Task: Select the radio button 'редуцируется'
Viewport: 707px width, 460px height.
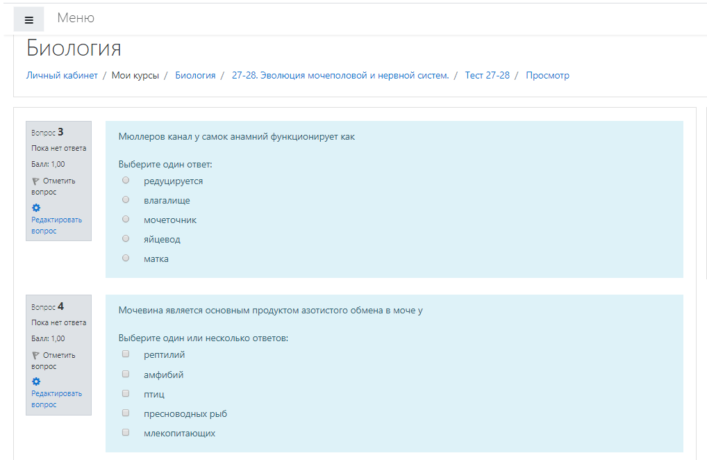Action: (x=126, y=180)
